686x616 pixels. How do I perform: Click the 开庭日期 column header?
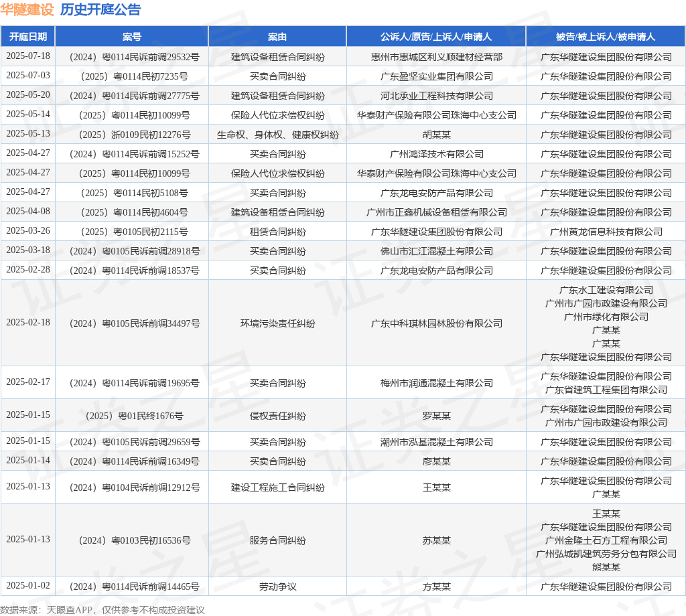pos(28,37)
